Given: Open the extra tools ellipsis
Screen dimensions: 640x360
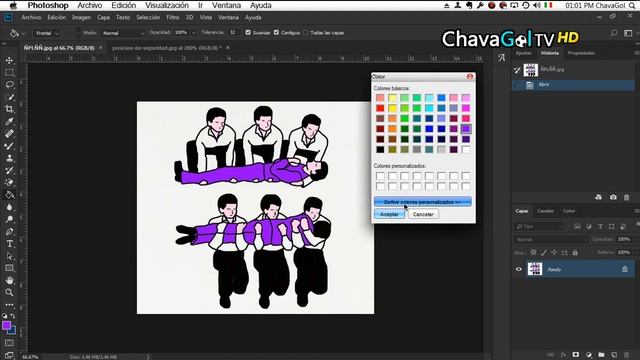Looking at the screenshot, I should click(x=9, y=304).
